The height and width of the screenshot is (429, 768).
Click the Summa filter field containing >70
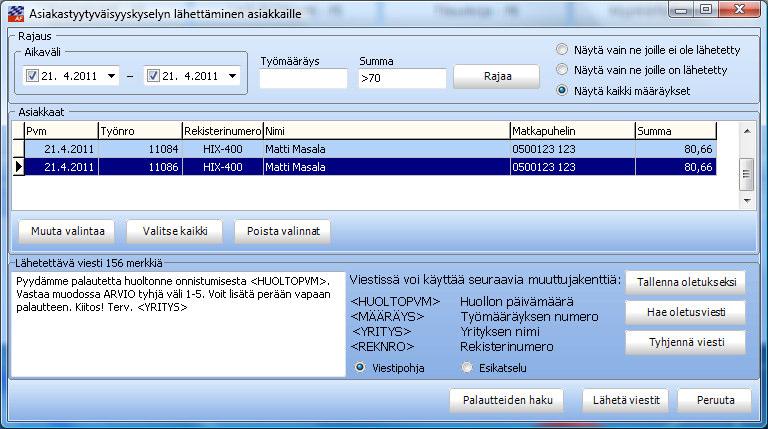pos(402,78)
